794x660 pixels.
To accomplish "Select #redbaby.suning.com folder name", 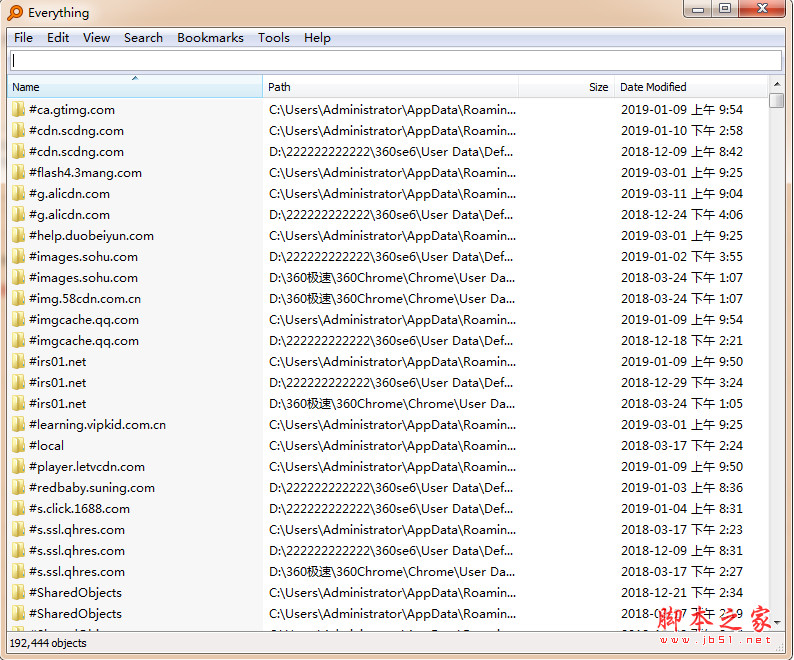I will pos(92,488).
